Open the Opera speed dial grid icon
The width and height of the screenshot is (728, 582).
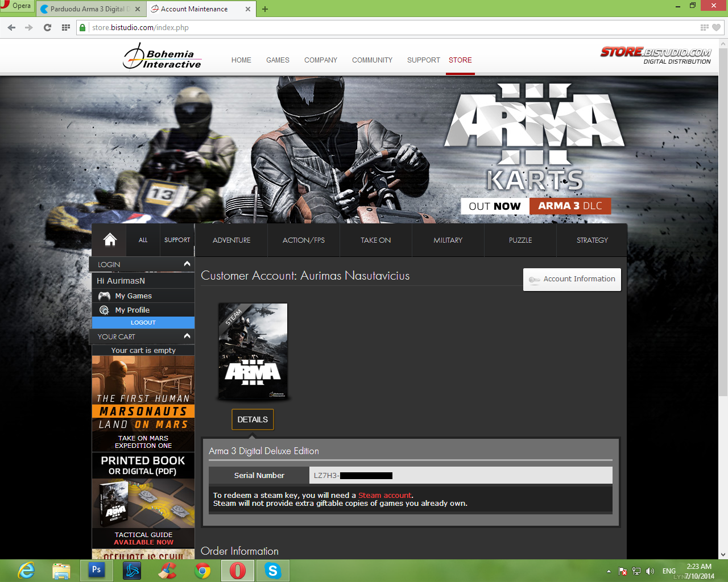(66, 27)
